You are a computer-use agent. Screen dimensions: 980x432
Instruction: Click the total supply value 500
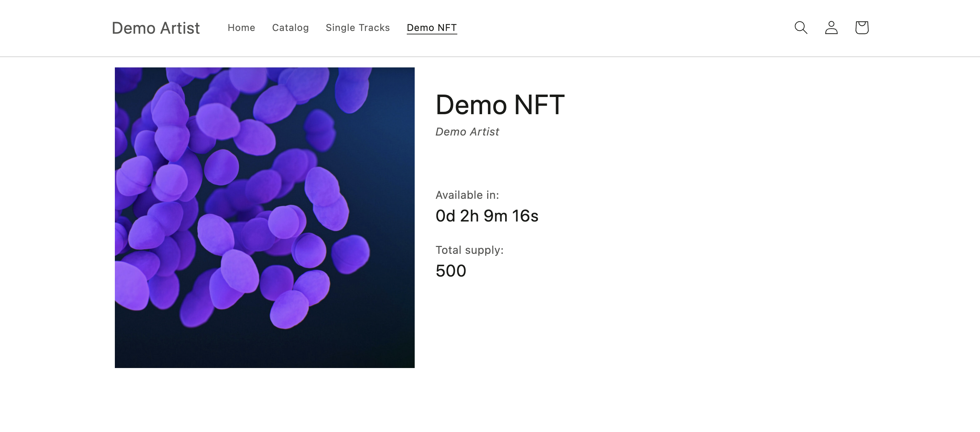pos(451,271)
